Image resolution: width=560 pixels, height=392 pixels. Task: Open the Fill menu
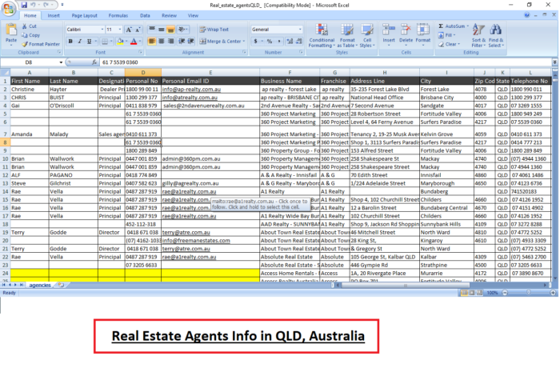(x=446, y=35)
